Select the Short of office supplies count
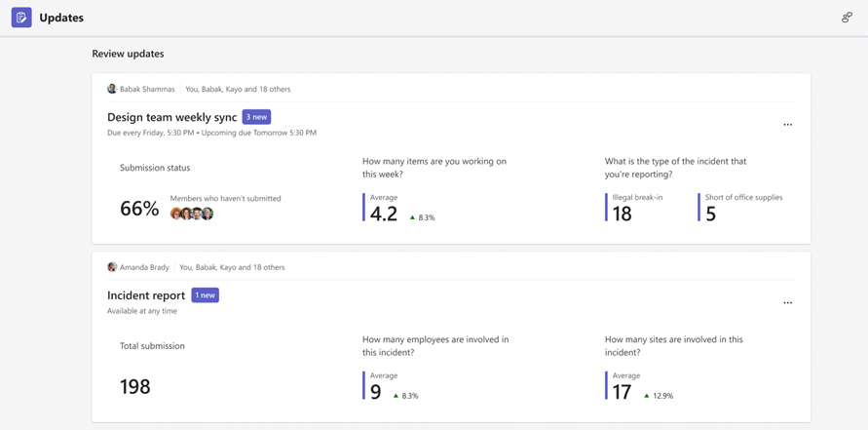Image resolution: width=868 pixels, height=430 pixels. (x=710, y=215)
